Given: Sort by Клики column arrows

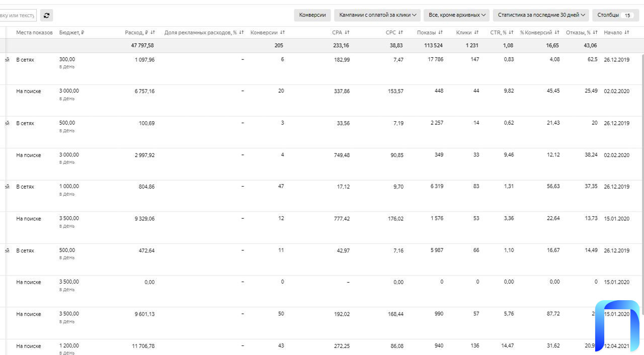Looking at the screenshot, I should pos(476,33).
